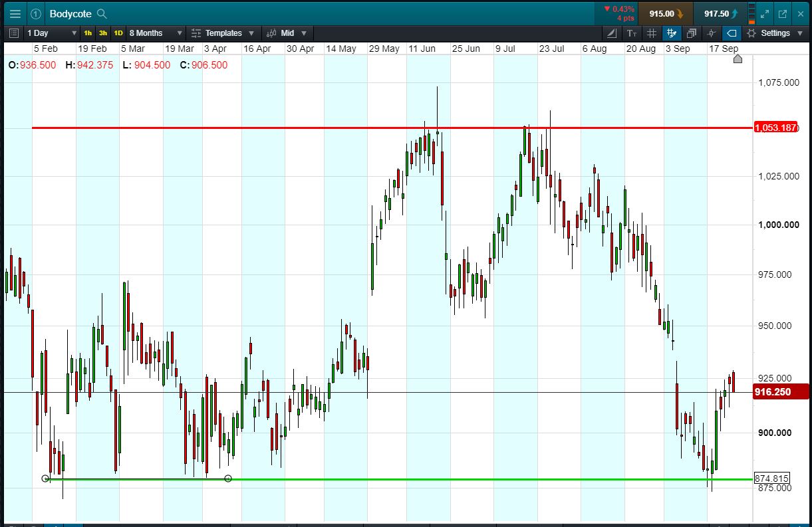Select the 1h quick interval button
This screenshot has width=812, height=527.
(88, 33)
